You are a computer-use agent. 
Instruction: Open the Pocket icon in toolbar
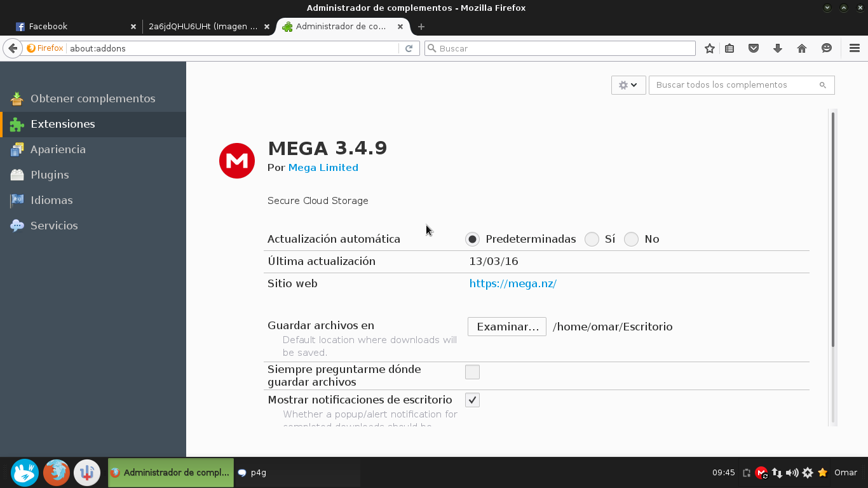(754, 48)
